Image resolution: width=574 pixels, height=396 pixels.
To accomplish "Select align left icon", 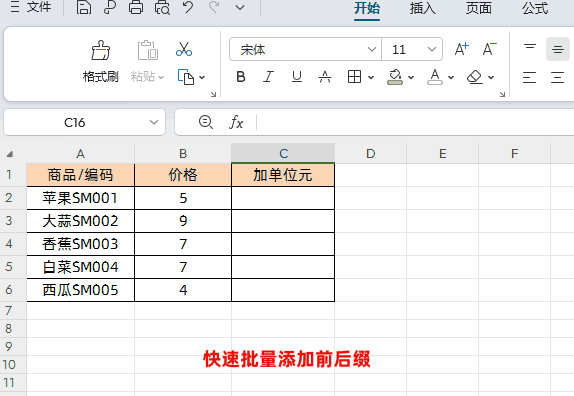I will (529, 77).
